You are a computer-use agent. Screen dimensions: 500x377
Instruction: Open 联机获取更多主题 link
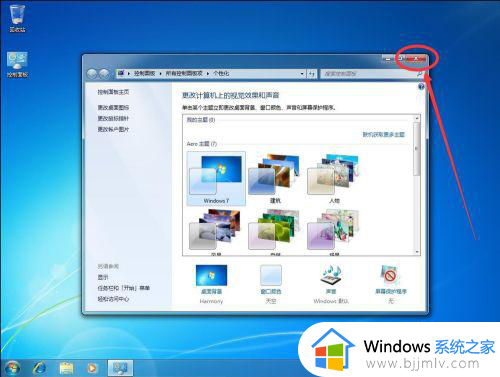(x=384, y=135)
